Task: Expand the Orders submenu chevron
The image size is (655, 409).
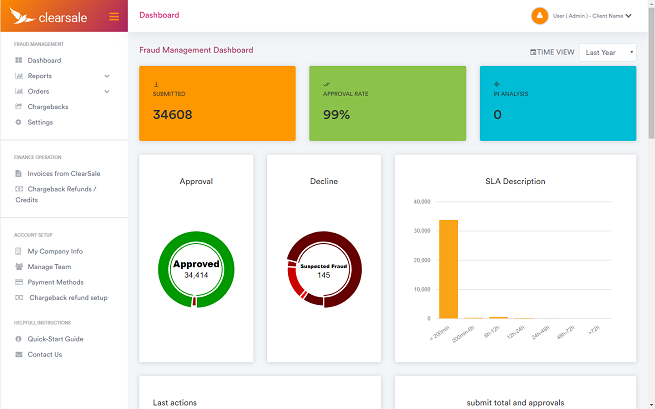Action: coord(107,91)
